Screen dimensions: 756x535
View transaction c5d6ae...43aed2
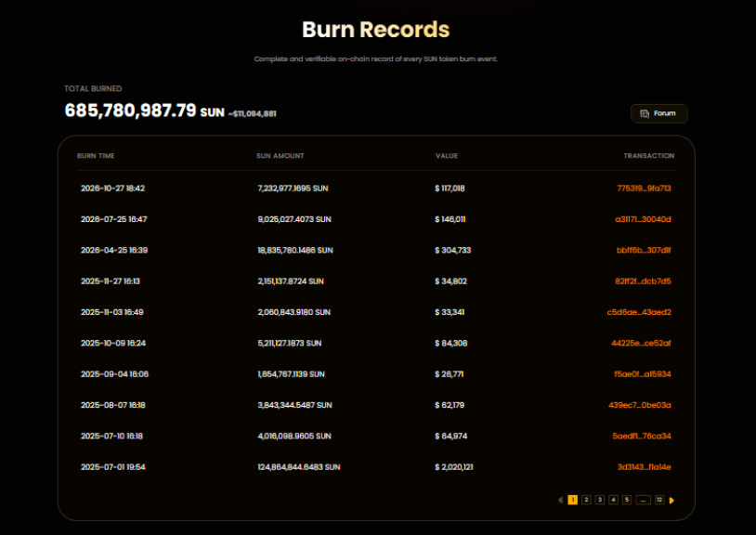[x=639, y=312]
